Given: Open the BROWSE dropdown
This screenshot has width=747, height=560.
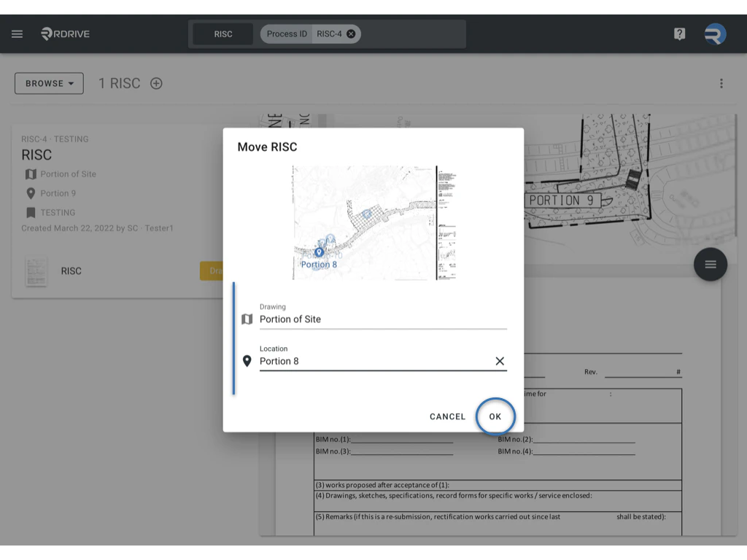Looking at the screenshot, I should coord(48,83).
